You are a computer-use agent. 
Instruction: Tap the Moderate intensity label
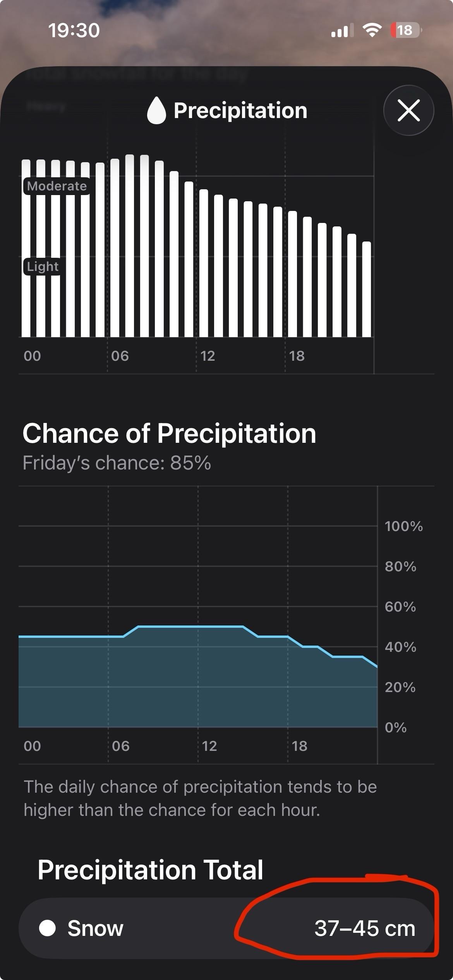pyautogui.click(x=57, y=186)
